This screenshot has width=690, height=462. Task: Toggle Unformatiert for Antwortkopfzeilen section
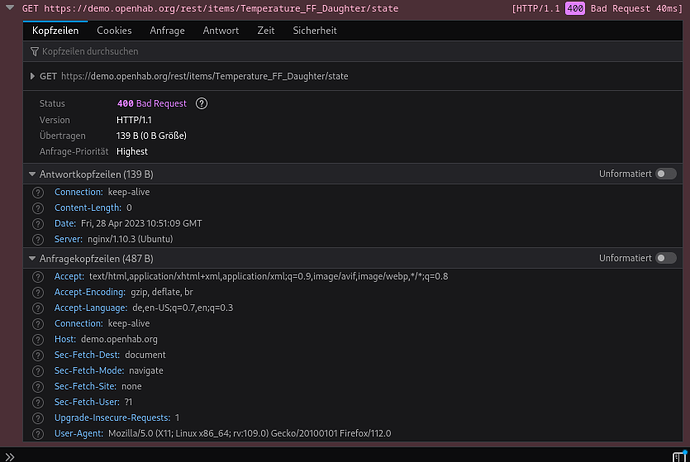pos(665,174)
